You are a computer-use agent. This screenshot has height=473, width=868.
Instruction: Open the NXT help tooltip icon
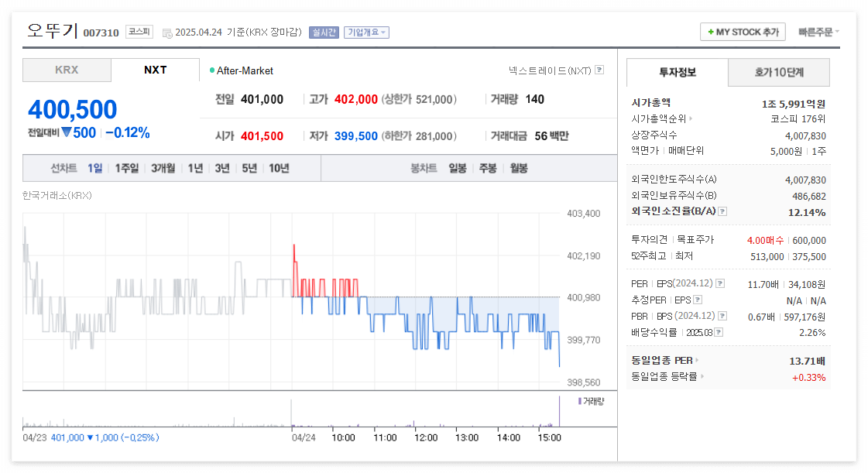point(600,70)
